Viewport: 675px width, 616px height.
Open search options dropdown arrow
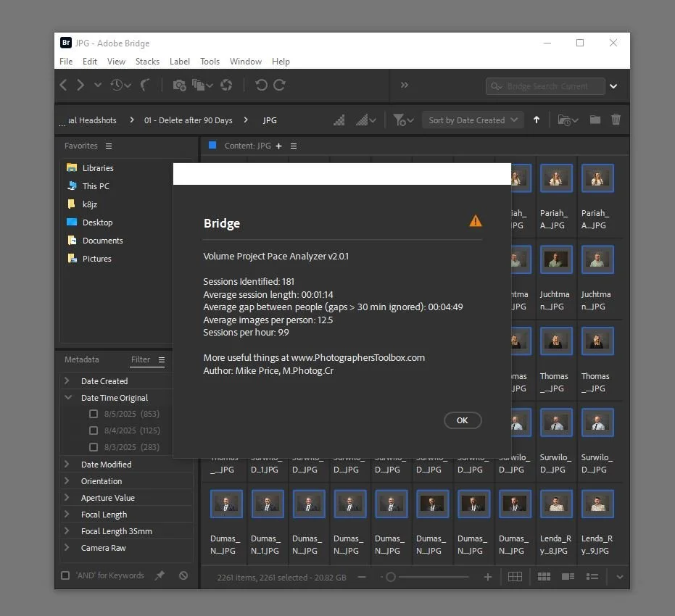[x=613, y=86]
